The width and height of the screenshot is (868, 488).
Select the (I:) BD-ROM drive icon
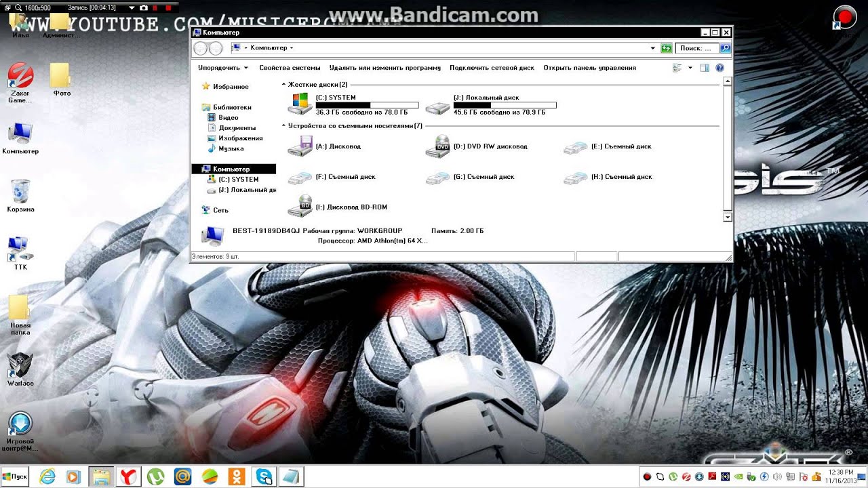(x=300, y=207)
